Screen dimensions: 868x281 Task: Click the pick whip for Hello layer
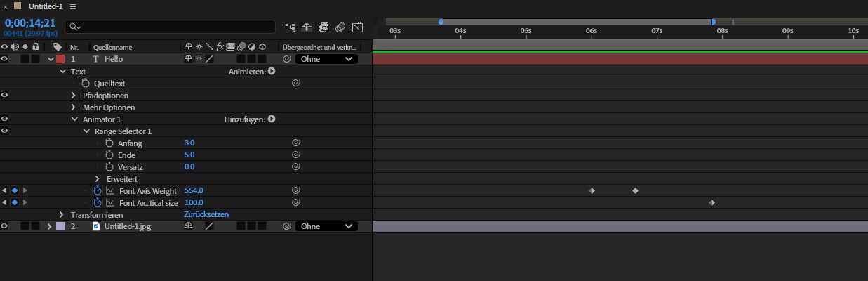click(286, 59)
